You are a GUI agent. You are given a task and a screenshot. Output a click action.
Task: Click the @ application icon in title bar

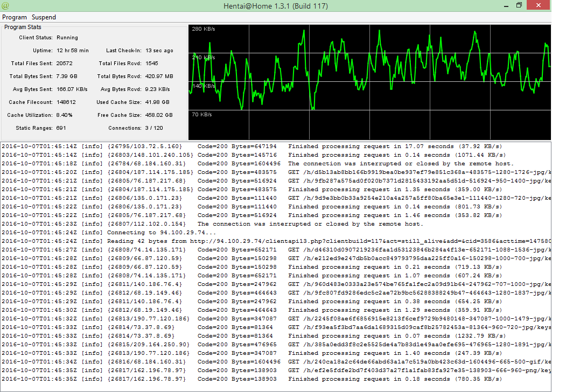coord(6,6)
